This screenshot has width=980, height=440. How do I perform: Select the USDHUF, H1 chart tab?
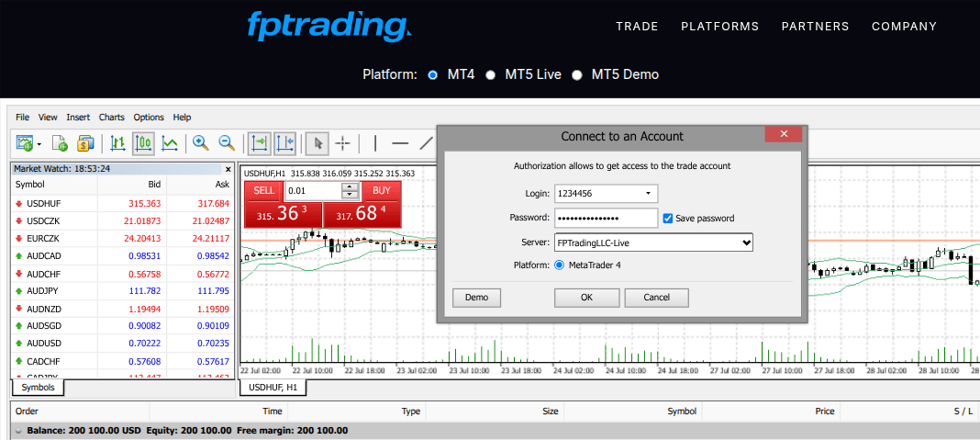273,388
